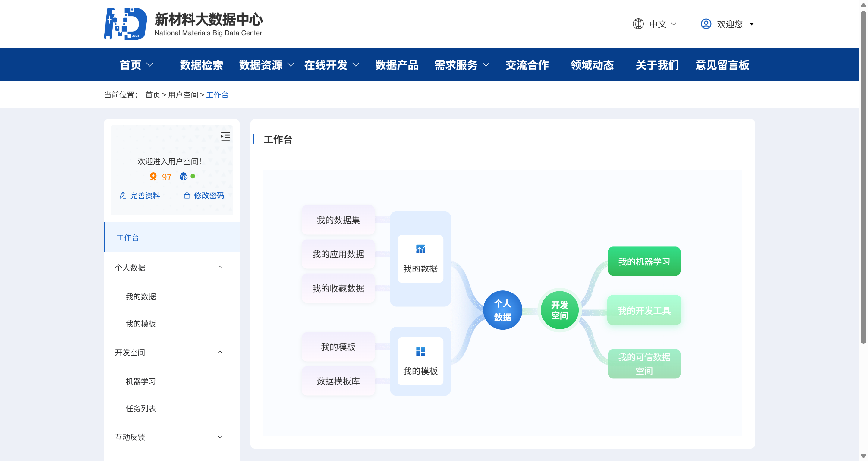Click the blue data cube icon beside the points
The image size is (868, 461).
coord(183,176)
